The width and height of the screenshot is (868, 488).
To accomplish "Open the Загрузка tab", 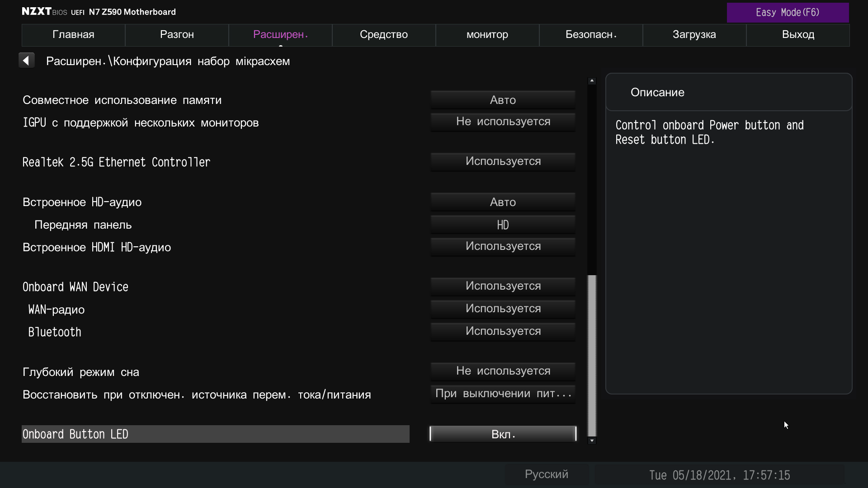I will (694, 35).
